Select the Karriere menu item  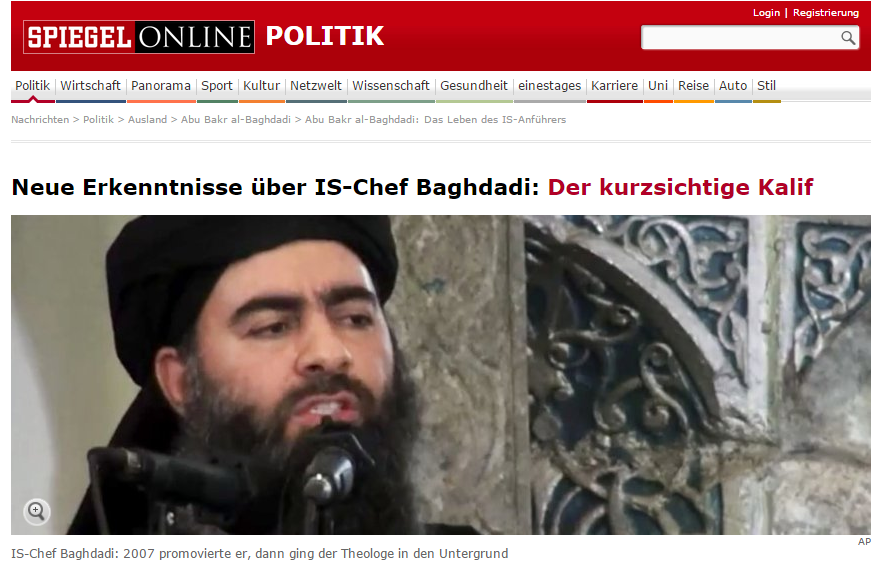614,86
